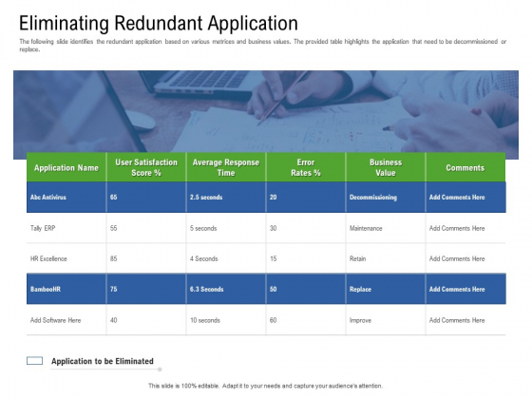Screen dimensions: 532x399
Task: Select the Error Rates % header
Action: (x=306, y=167)
